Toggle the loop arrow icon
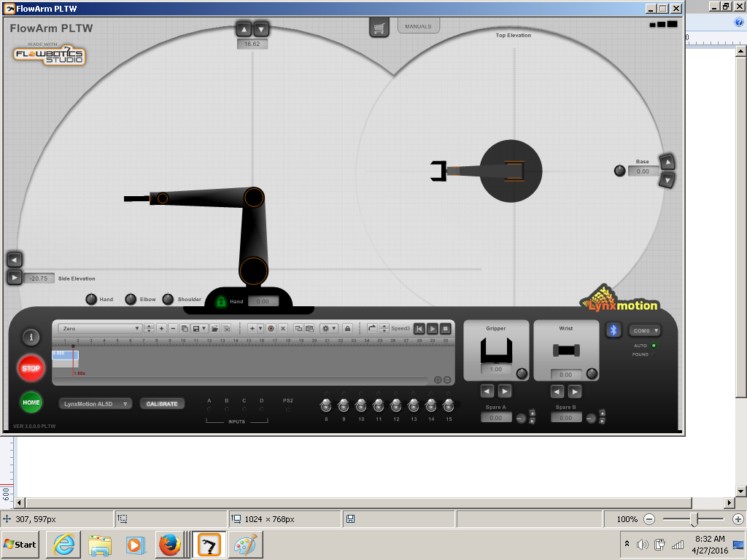747x560 pixels. tap(372, 329)
